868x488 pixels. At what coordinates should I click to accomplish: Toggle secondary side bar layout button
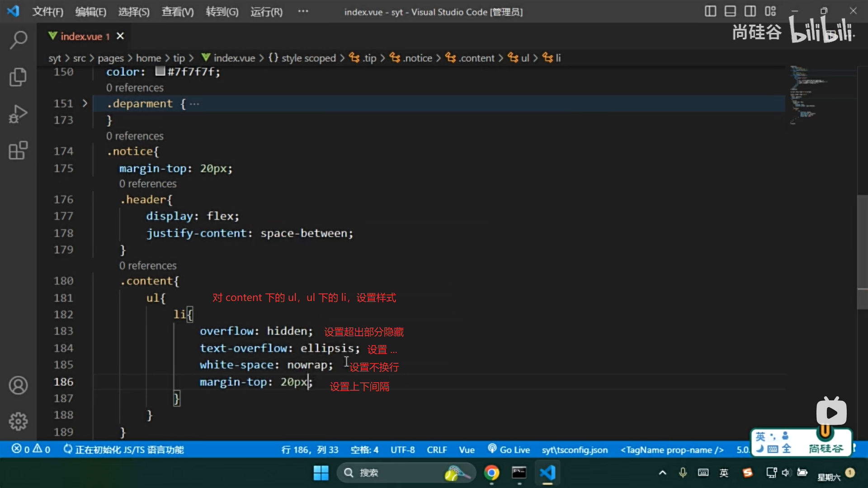pyautogui.click(x=750, y=11)
